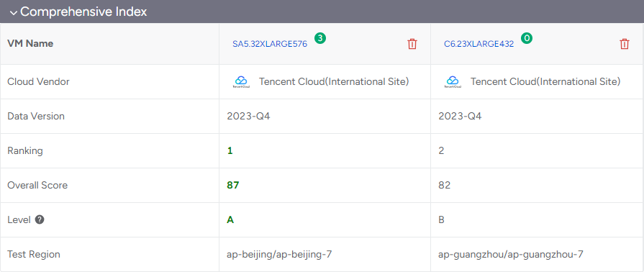Open the SA5.32XLARGE576 VM link
Image resolution: width=644 pixels, height=272 pixels.
[270, 45]
